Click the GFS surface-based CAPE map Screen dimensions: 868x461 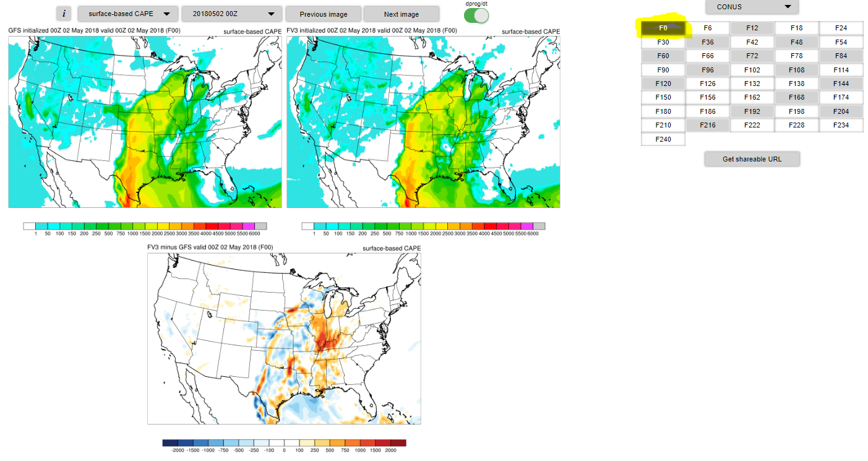pyautogui.click(x=145, y=122)
